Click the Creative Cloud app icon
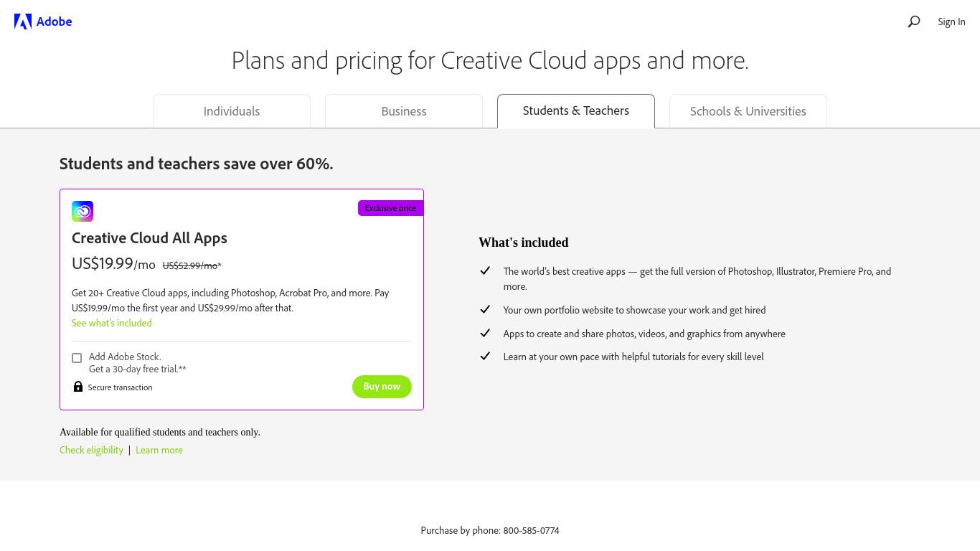980x551 pixels. click(x=83, y=211)
